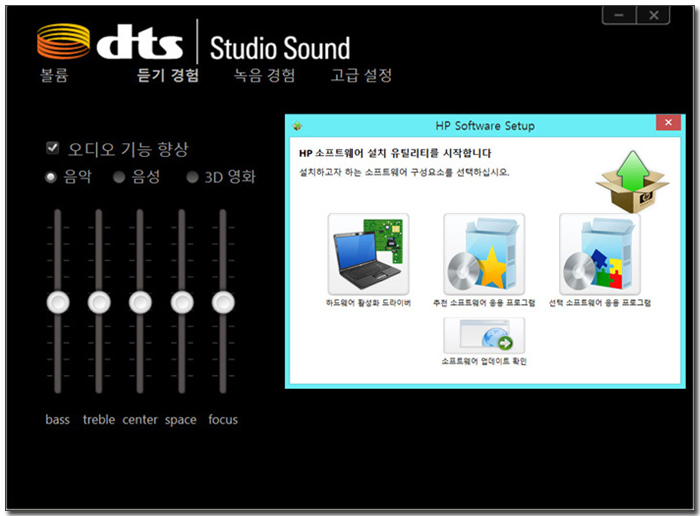Click the 'bass' label text

(58, 420)
